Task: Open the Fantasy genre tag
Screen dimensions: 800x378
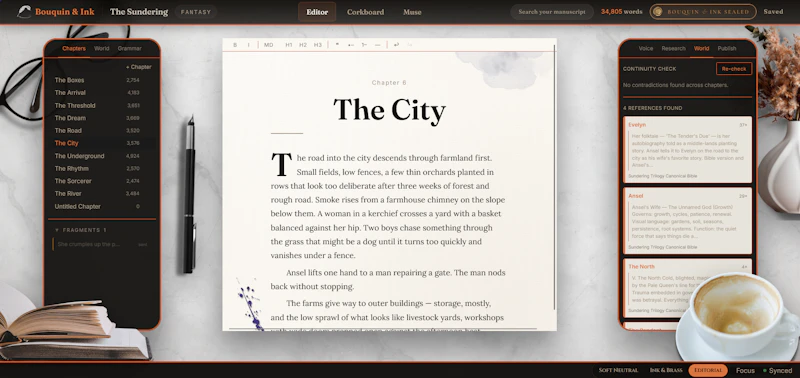Action: tap(196, 12)
